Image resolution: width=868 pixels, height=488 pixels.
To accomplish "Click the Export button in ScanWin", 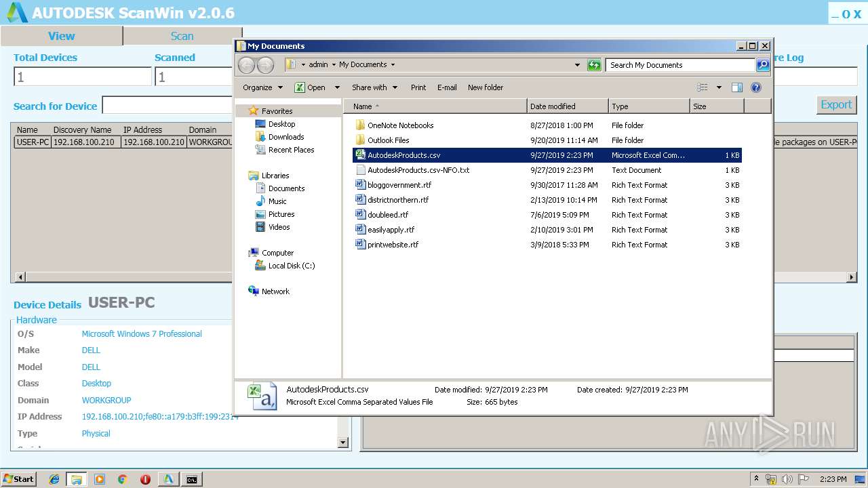I will (x=836, y=104).
